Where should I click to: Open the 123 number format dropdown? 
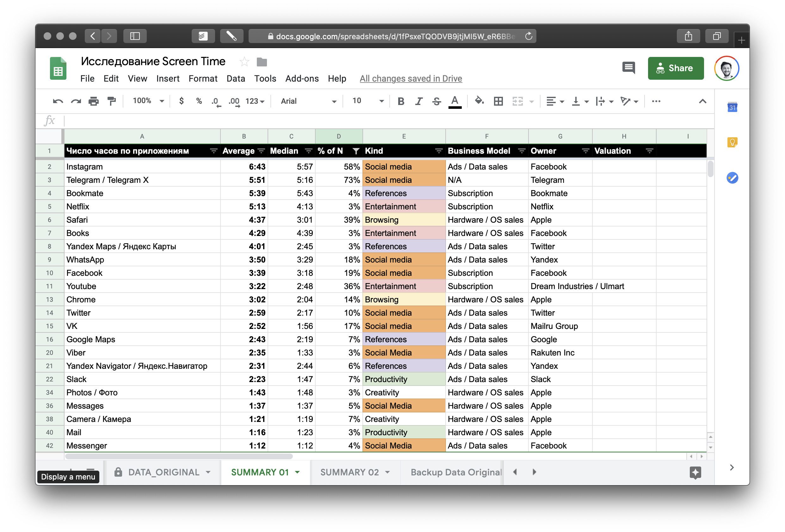[255, 101]
